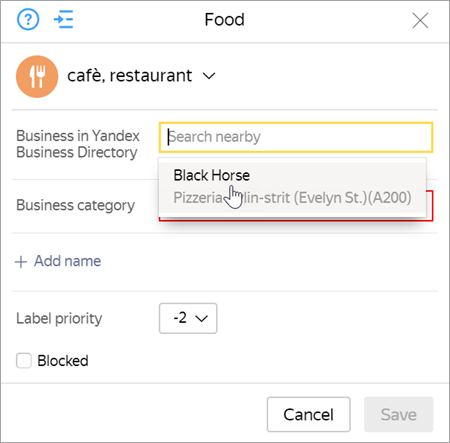Click the plus icon beside Add name
This screenshot has width=450, height=443.
(x=21, y=262)
